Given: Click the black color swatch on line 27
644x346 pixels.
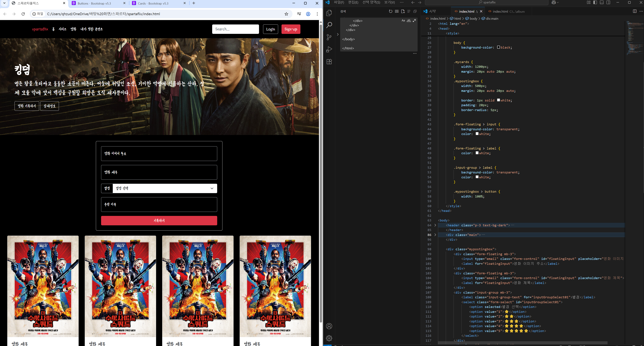Looking at the screenshot, I should pos(499,47).
